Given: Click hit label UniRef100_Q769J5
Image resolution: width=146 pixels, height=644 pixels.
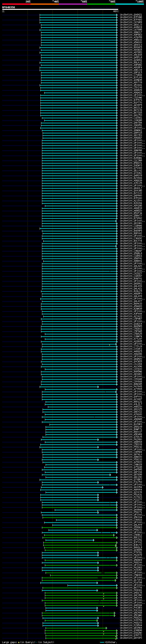Looking at the screenshot, I should click(x=131, y=437).
